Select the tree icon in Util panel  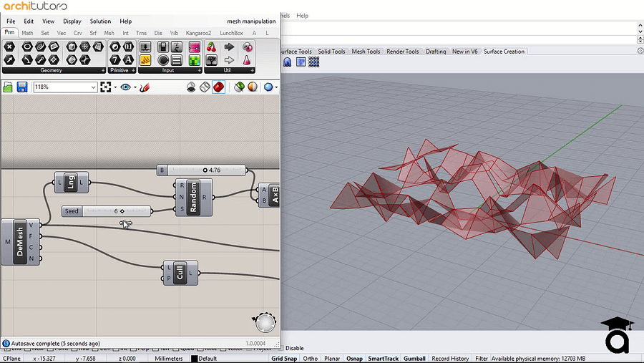click(211, 60)
